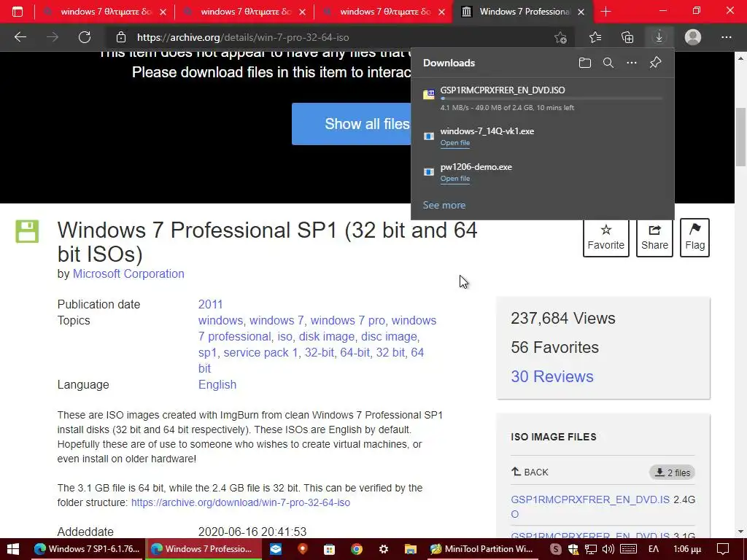Image resolution: width=747 pixels, height=560 pixels.
Task: Click the browser Downloads toolbar icon
Action: (659, 37)
